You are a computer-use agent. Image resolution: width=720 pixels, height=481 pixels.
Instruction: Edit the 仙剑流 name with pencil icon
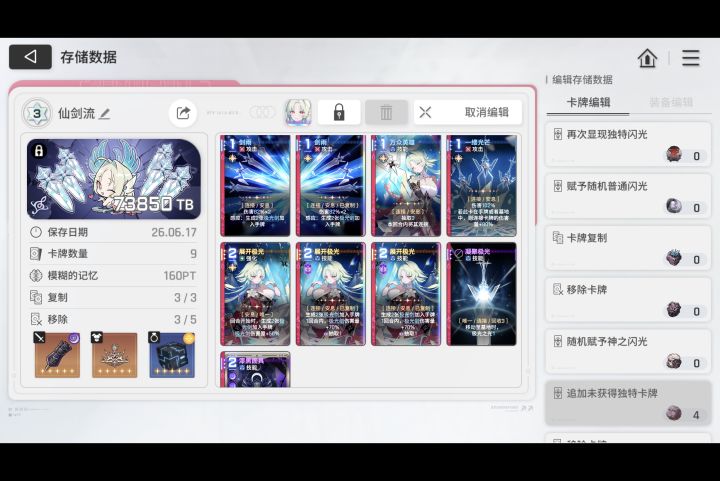(x=105, y=113)
